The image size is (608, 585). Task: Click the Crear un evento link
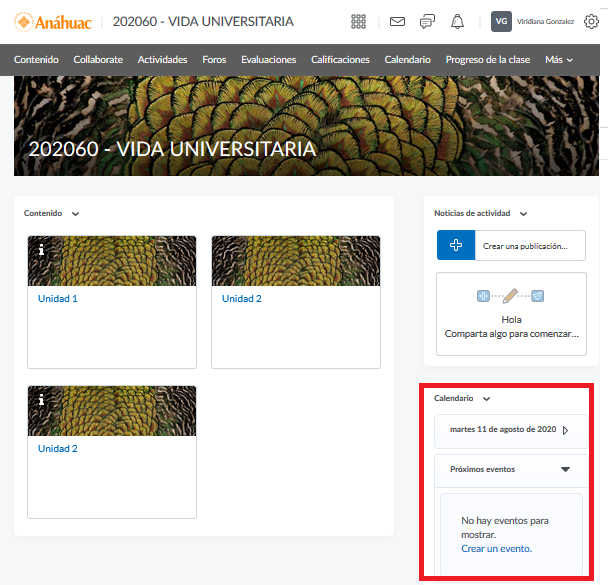496,548
